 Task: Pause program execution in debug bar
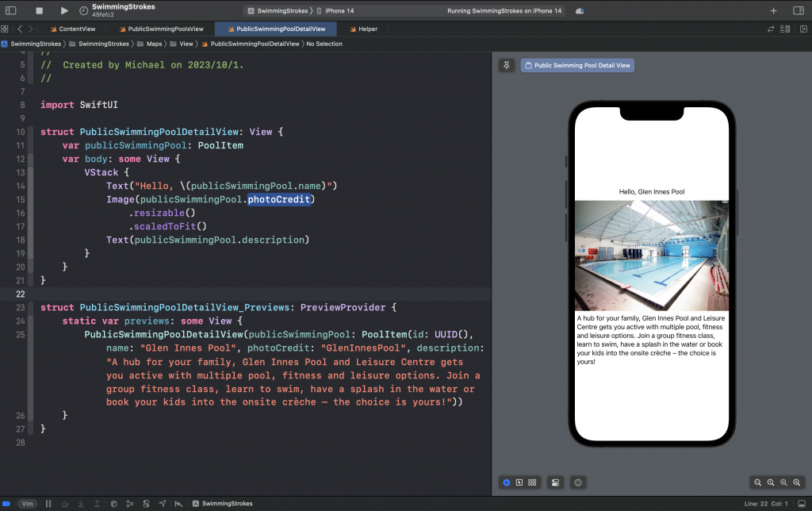coord(48,504)
